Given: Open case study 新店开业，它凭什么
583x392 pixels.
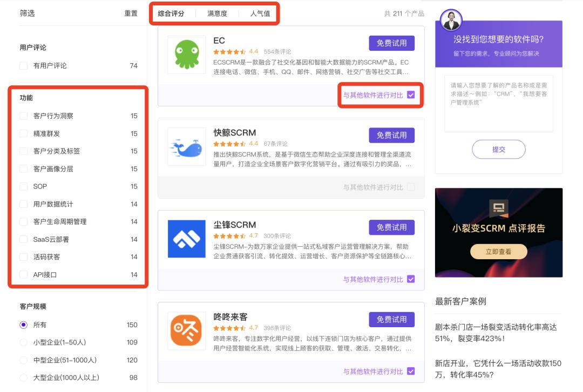Looking at the screenshot, I should (498, 369).
